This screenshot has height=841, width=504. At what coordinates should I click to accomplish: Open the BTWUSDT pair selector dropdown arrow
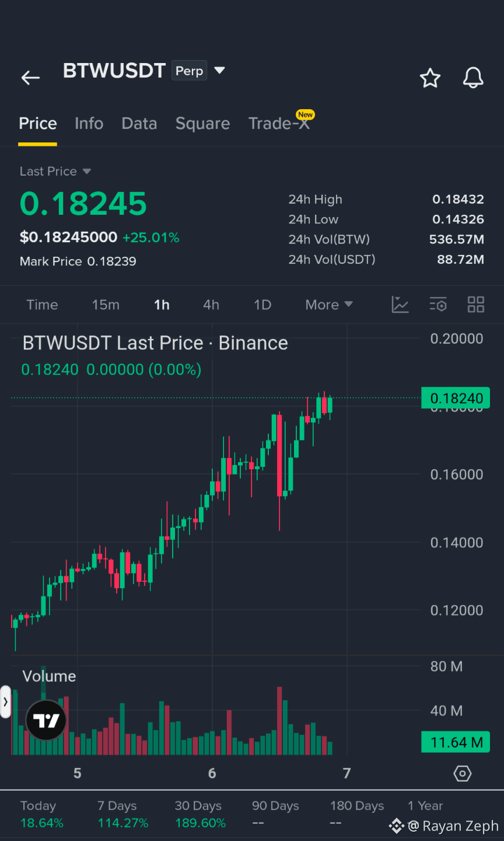click(x=219, y=71)
